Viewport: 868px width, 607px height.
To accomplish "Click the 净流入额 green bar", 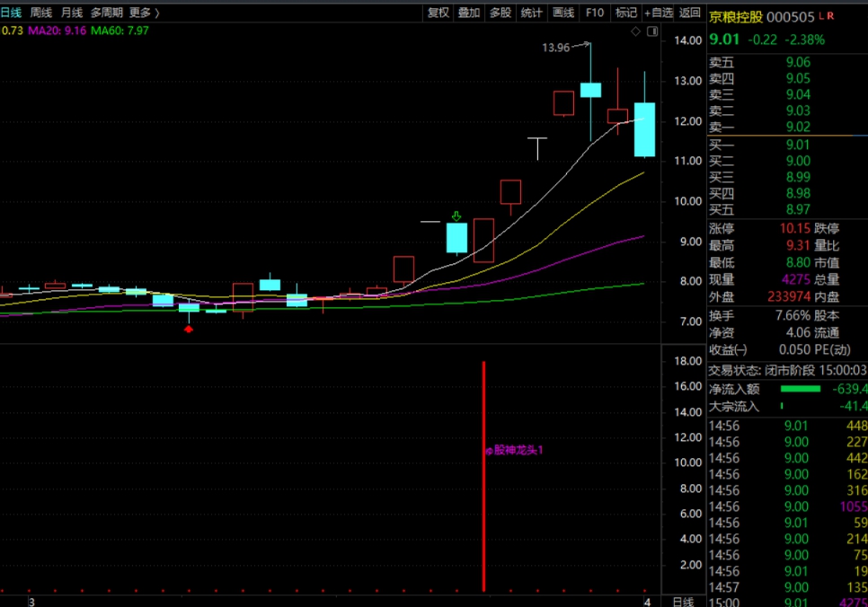I will coord(801,389).
